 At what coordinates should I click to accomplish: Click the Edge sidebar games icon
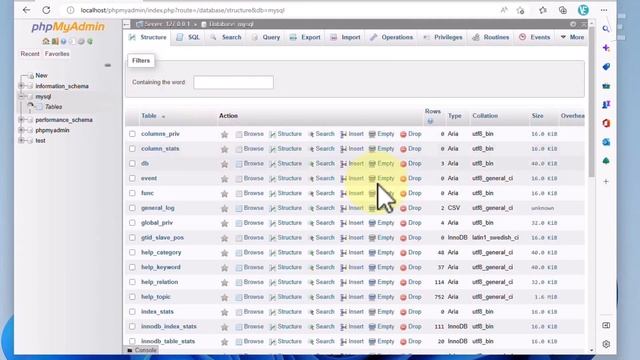pyautogui.click(x=606, y=104)
